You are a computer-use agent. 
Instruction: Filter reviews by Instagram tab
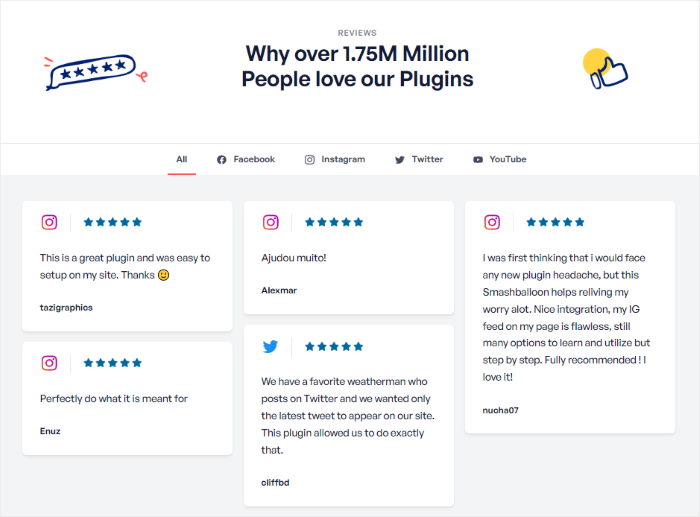[x=335, y=159]
